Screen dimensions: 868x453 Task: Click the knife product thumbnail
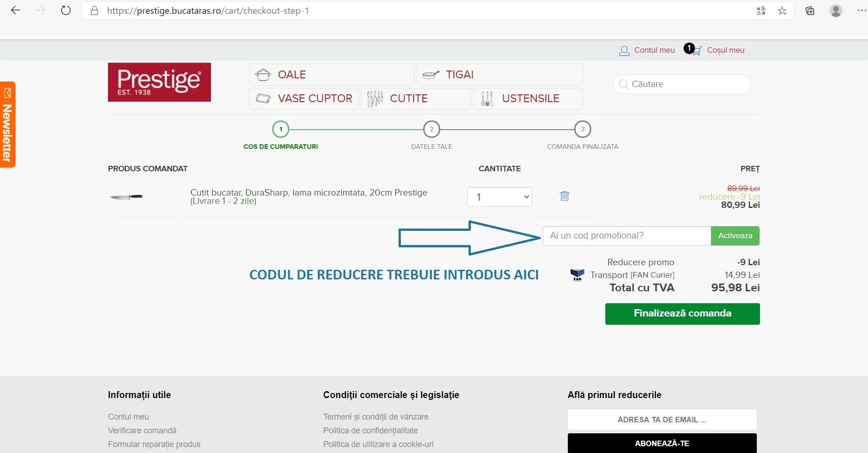126,197
